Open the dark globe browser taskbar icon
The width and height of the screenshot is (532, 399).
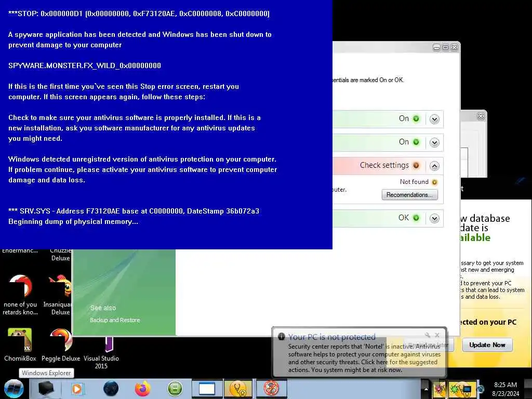tap(111, 389)
